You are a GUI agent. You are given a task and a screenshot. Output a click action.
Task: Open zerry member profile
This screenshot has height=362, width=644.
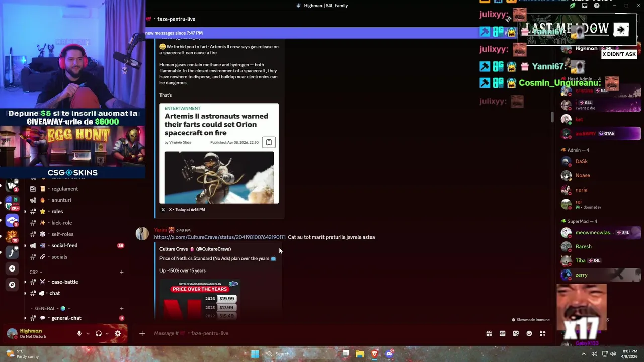pyautogui.click(x=601, y=275)
